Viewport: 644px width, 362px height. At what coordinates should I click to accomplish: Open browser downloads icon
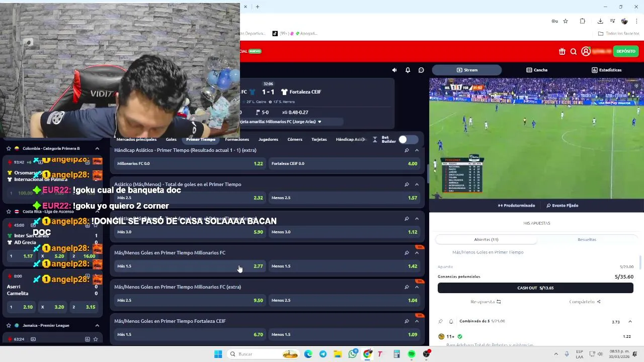coord(600,21)
